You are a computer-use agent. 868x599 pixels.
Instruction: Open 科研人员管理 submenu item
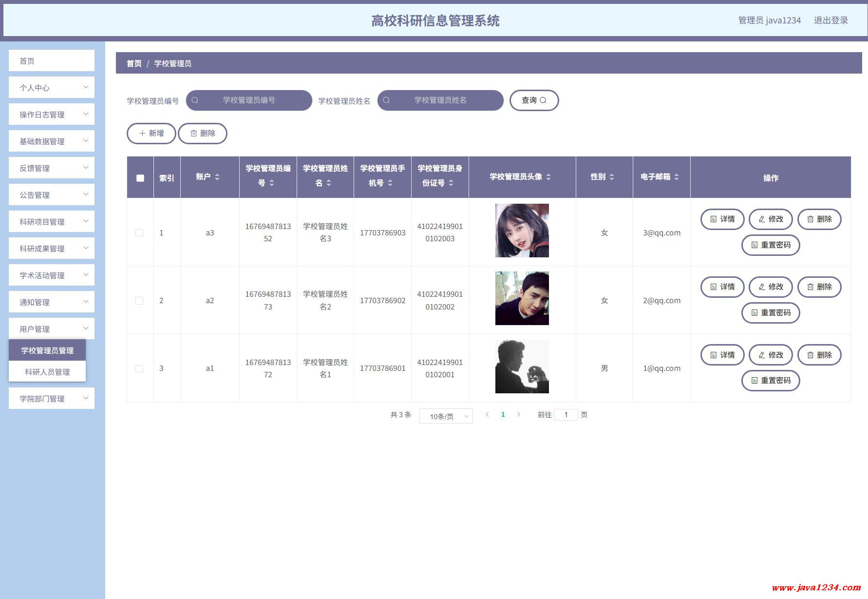tap(47, 372)
